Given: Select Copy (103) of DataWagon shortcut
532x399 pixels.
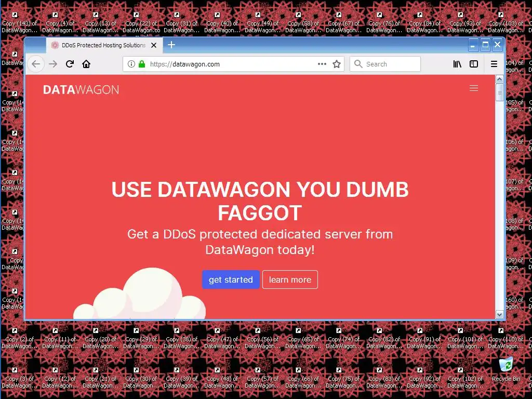Looking at the screenshot, I should [x=506, y=23].
